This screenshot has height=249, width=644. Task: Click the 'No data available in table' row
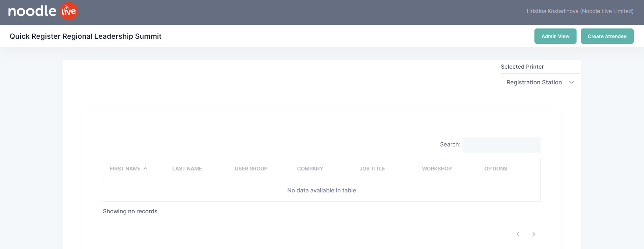(x=321, y=190)
